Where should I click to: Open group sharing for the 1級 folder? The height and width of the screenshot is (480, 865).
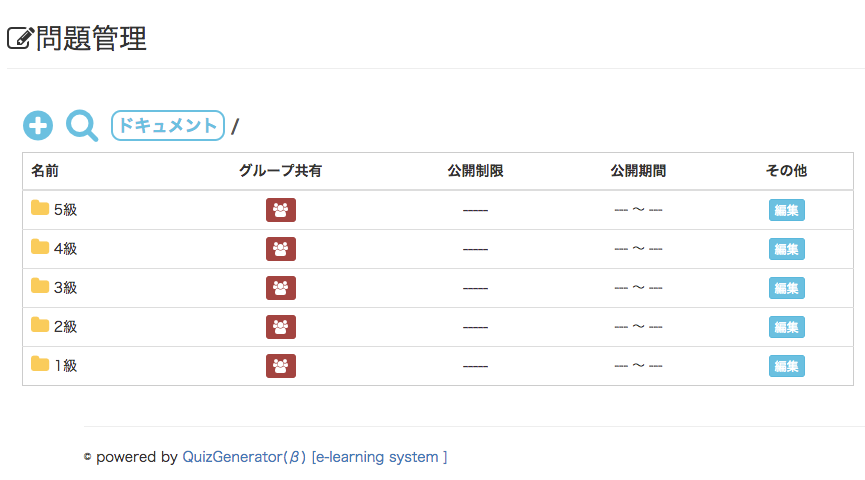(x=281, y=366)
